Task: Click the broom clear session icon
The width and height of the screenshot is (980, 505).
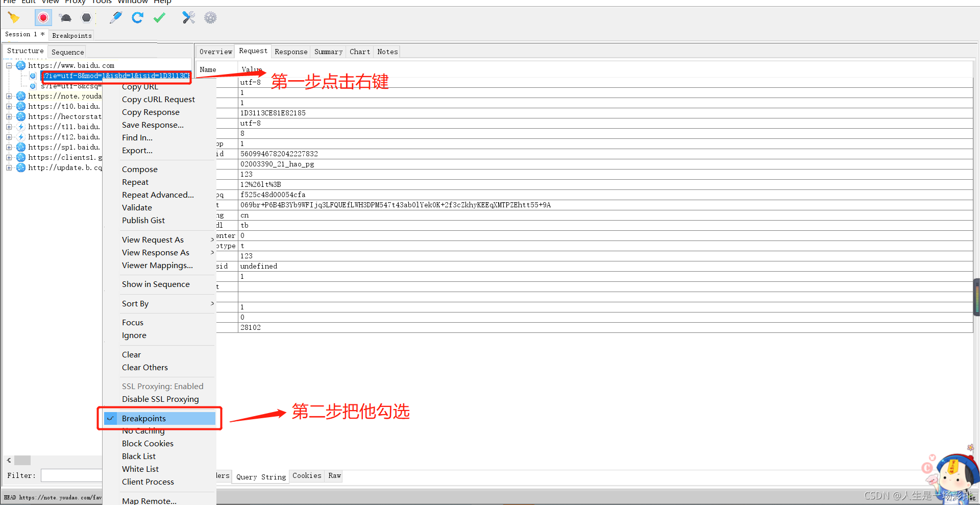Action: [14, 18]
